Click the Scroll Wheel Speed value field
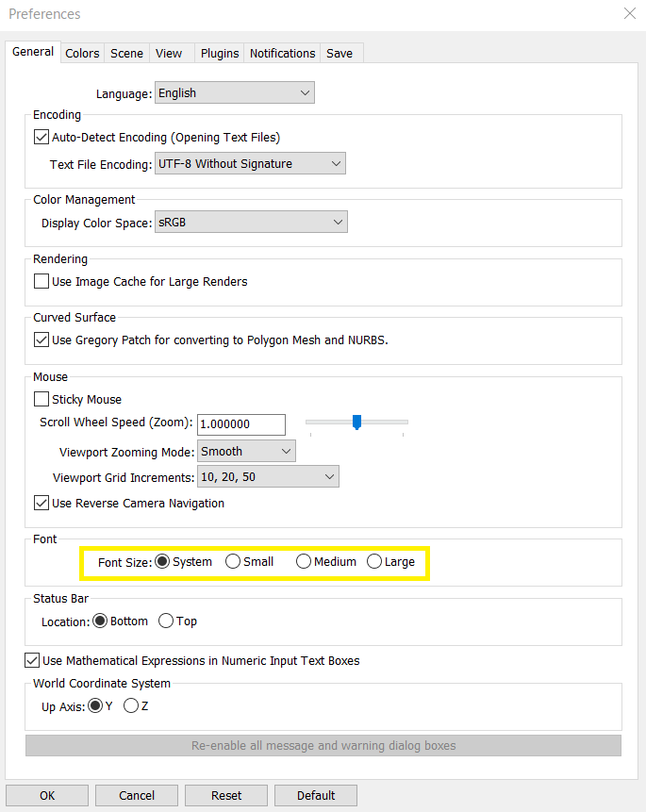 click(241, 424)
